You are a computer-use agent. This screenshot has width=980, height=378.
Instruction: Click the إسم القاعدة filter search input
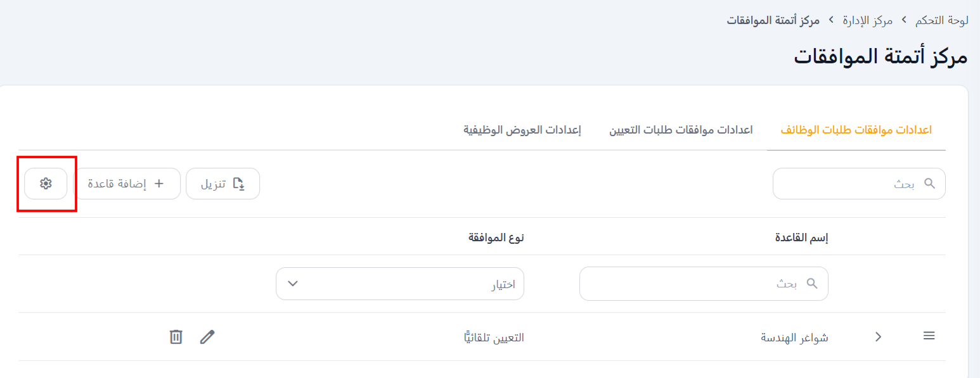pyautogui.click(x=697, y=284)
